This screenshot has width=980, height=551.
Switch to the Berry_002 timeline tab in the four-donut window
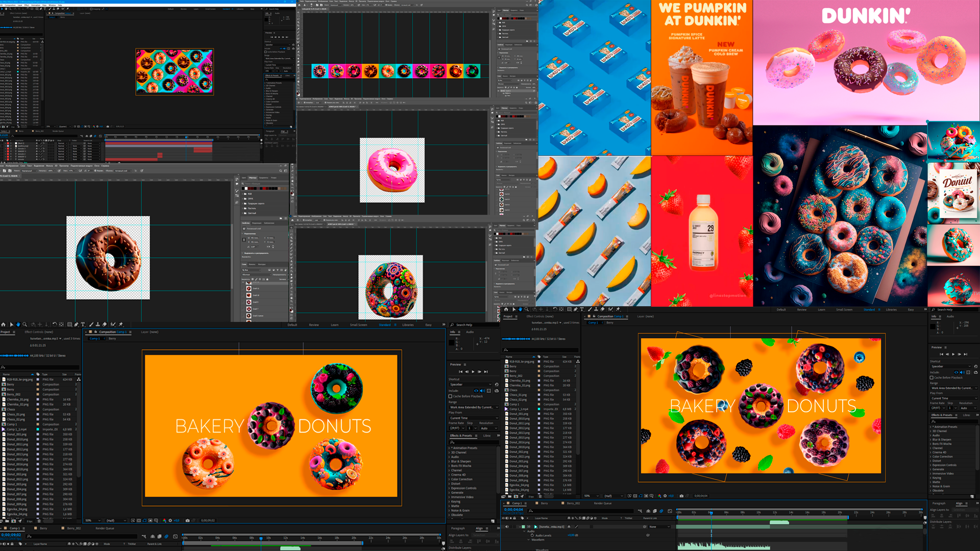pyautogui.click(x=74, y=528)
